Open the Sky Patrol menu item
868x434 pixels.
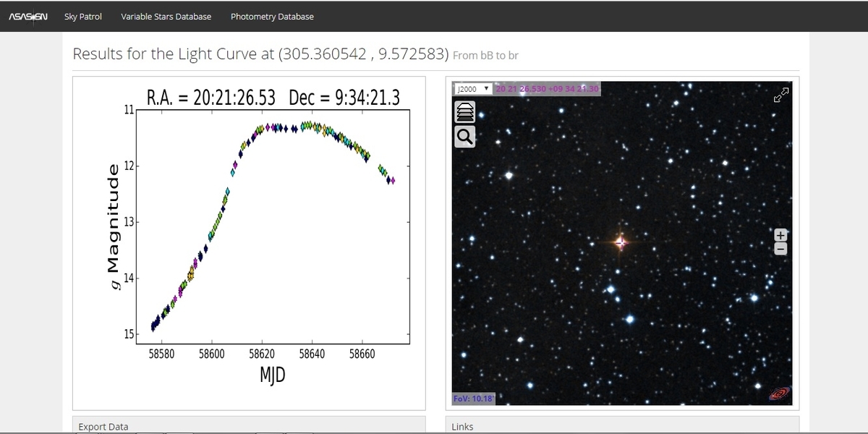(83, 16)
